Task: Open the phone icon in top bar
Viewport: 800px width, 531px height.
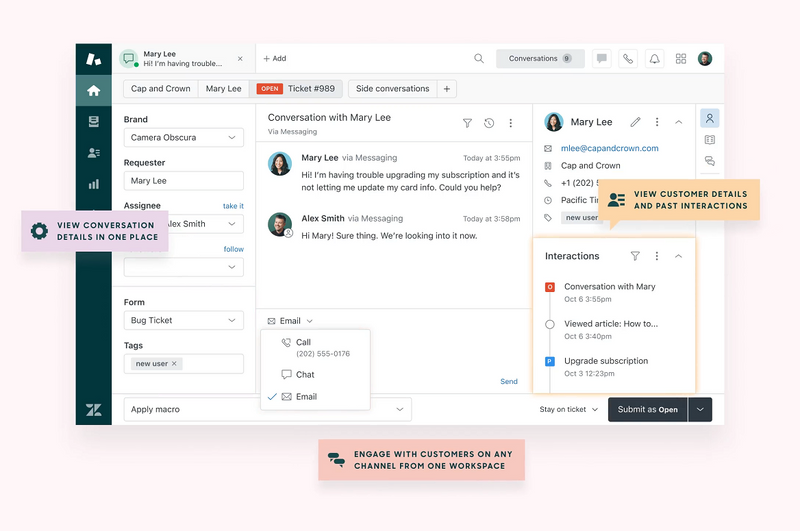Action: (628, 59)
